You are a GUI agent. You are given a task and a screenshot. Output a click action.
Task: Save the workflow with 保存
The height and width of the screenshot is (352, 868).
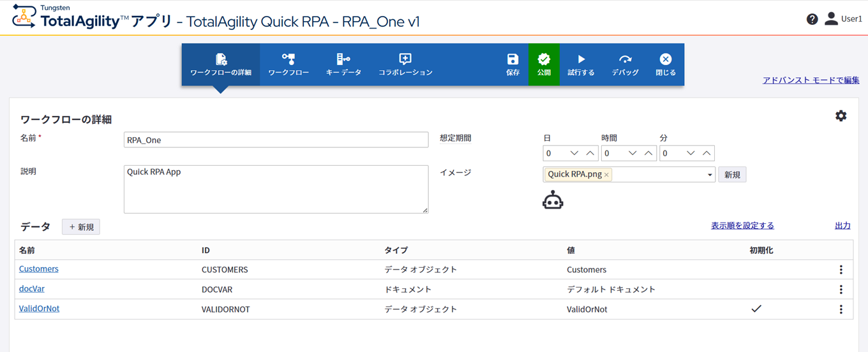pyautogui.click(x=513, y=64)
